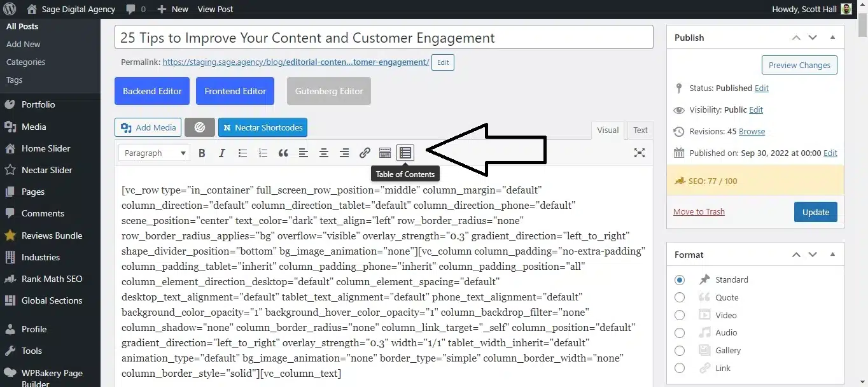This screenshot has width=868, height=387.
Task: Open the Paragraph format dropdown
Action: click(155, 153)
